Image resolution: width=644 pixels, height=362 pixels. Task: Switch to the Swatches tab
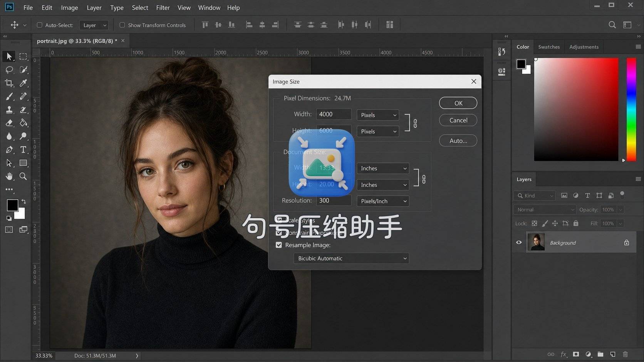coord(549,47)
